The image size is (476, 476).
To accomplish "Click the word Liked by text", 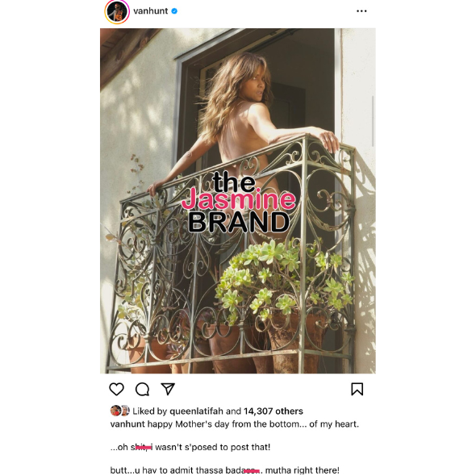I will tap(150, 411).
